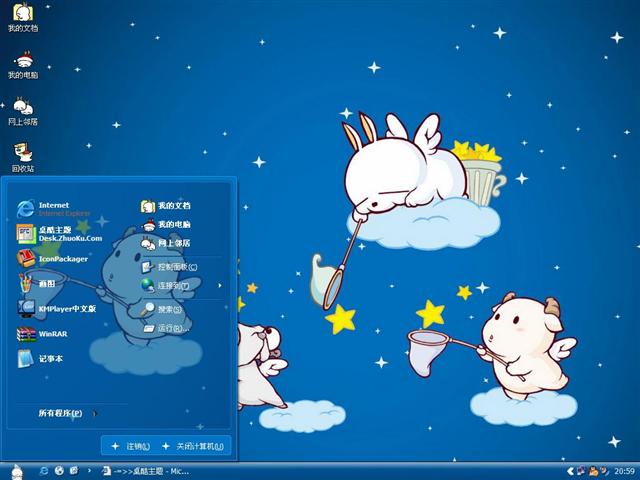Switch to the 桌酷主题 - Mic... taskbar window
Screen dimensions: 640x480
click(145, 471)
